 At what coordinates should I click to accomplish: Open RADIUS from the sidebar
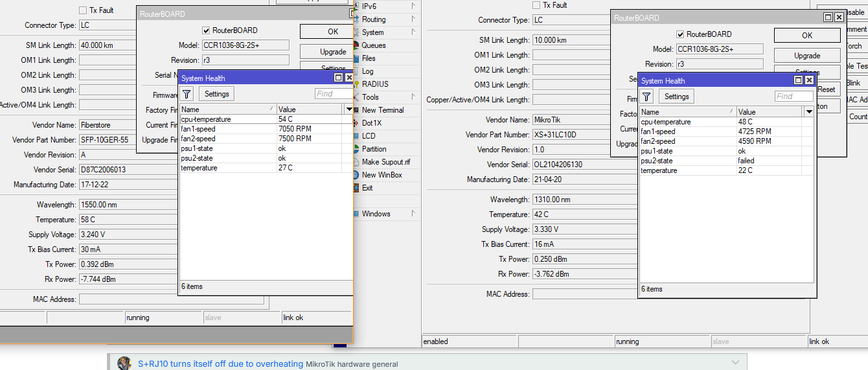[375, 84]
